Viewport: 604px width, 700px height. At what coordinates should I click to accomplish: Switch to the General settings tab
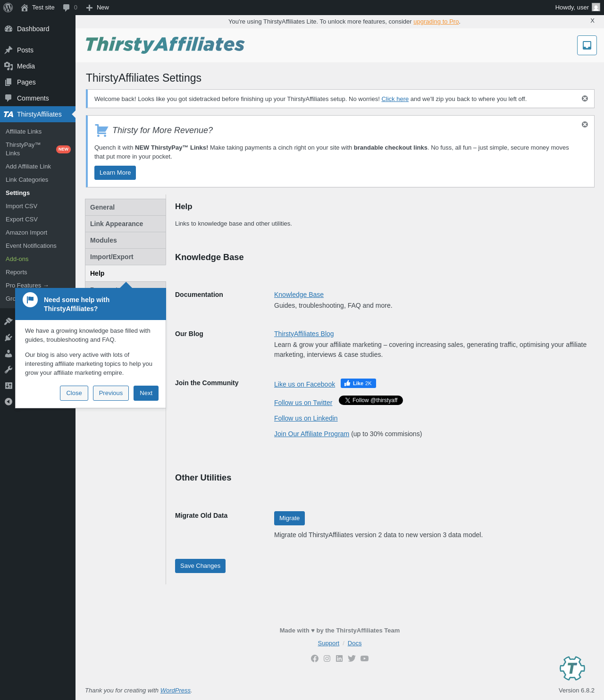click(x=126, y=207)
